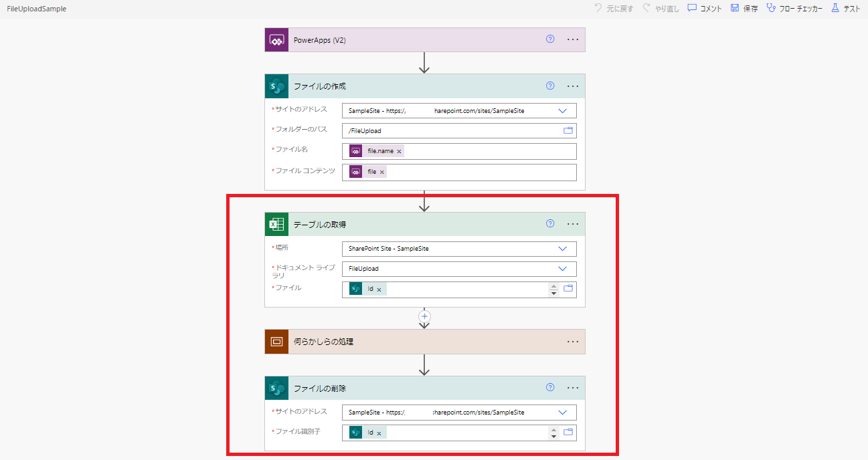Click the plus button to insert a step
868x460 pixels.
pyautogui.click(x=424, y=316)
